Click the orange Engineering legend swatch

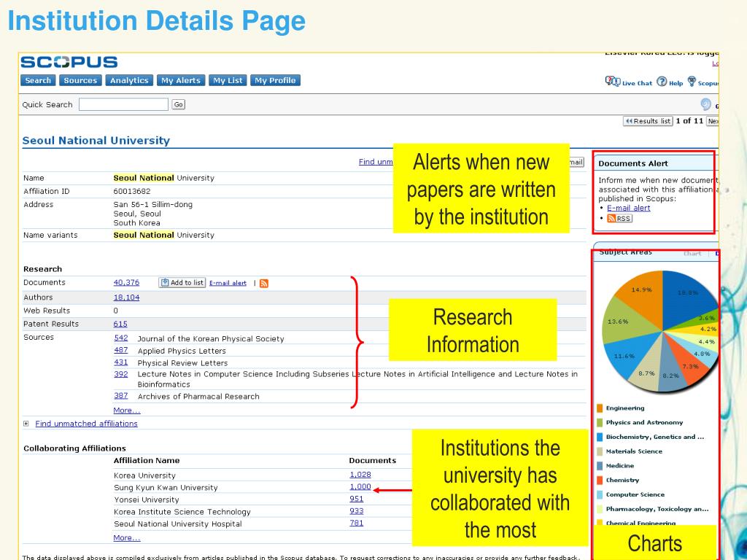pyautogui.click(x=600, y=408)
